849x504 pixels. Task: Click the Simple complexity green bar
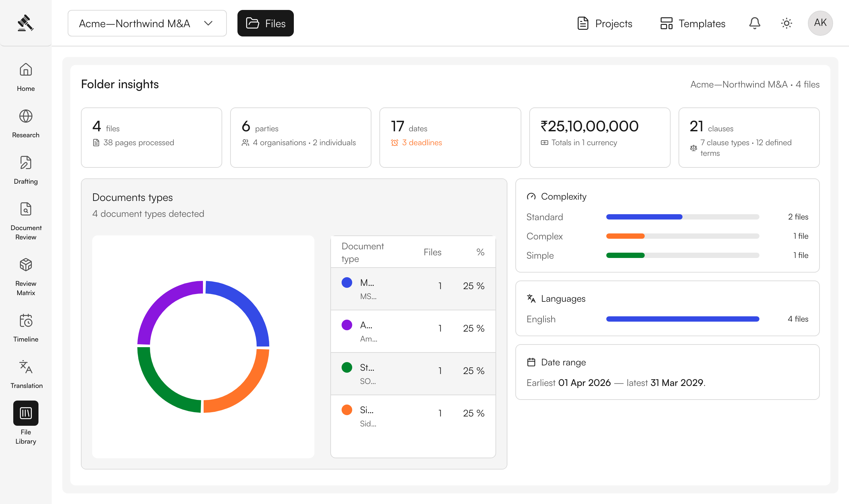[x=625, y=255]
